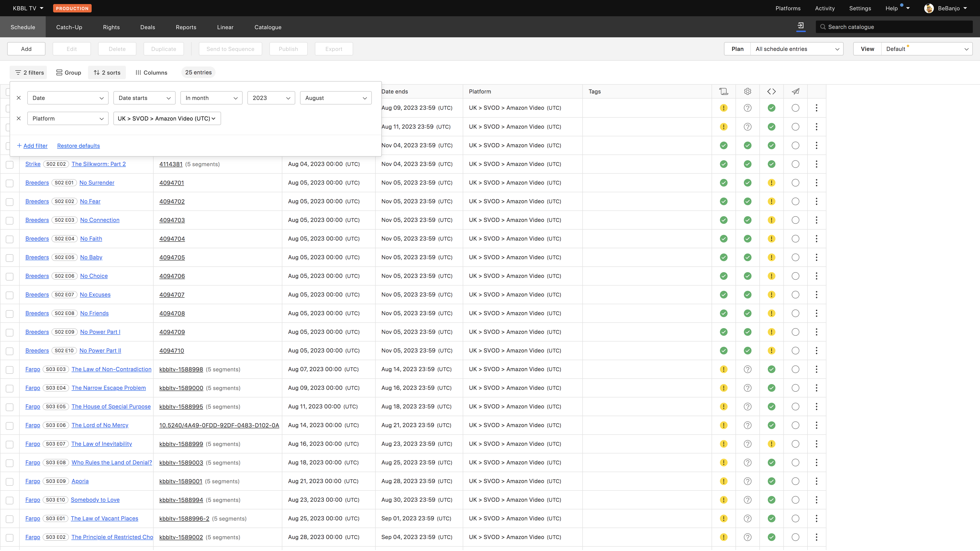Open the August month dropdown
Viewport: 980px width, 551px height.
[335, 98]
